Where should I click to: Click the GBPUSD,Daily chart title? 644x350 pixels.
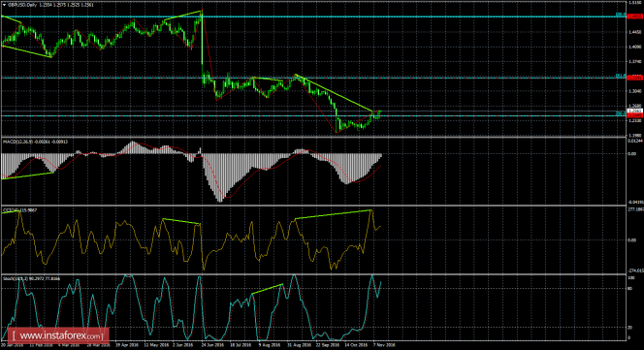coord(21,5)
